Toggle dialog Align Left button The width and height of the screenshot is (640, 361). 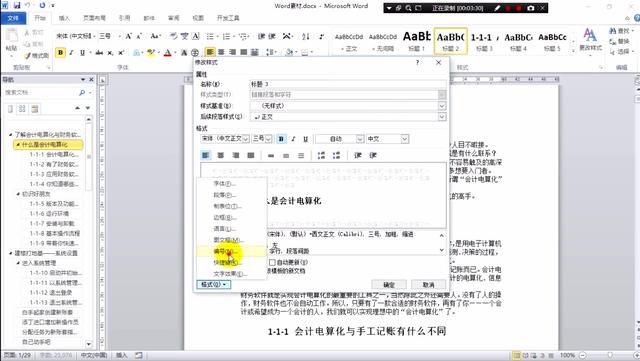coord(206,155)
